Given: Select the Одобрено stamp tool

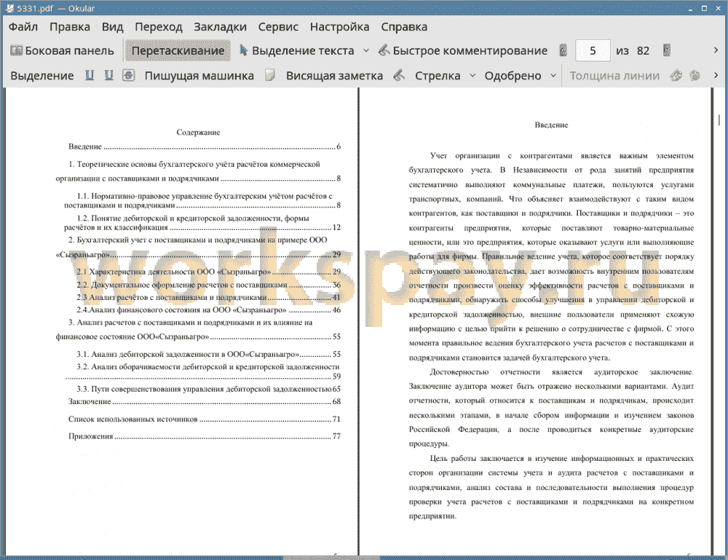Looking at the screenshot, I should point(513,76).
